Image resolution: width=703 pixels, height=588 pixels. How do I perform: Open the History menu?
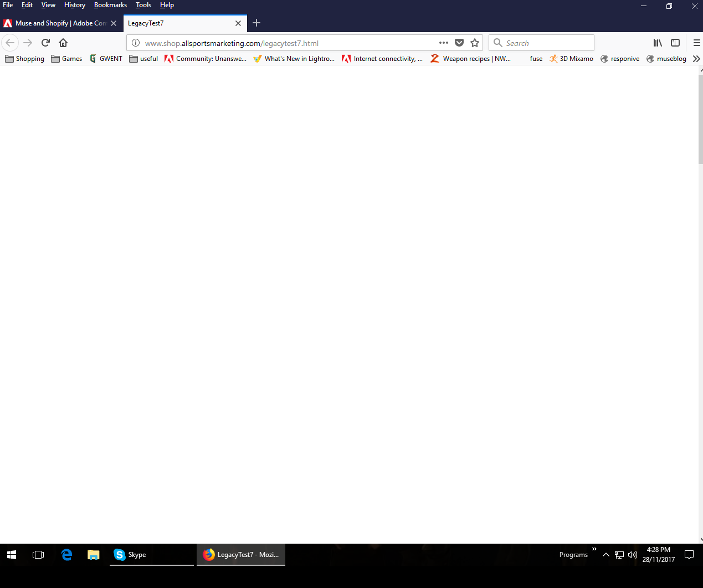75,5
